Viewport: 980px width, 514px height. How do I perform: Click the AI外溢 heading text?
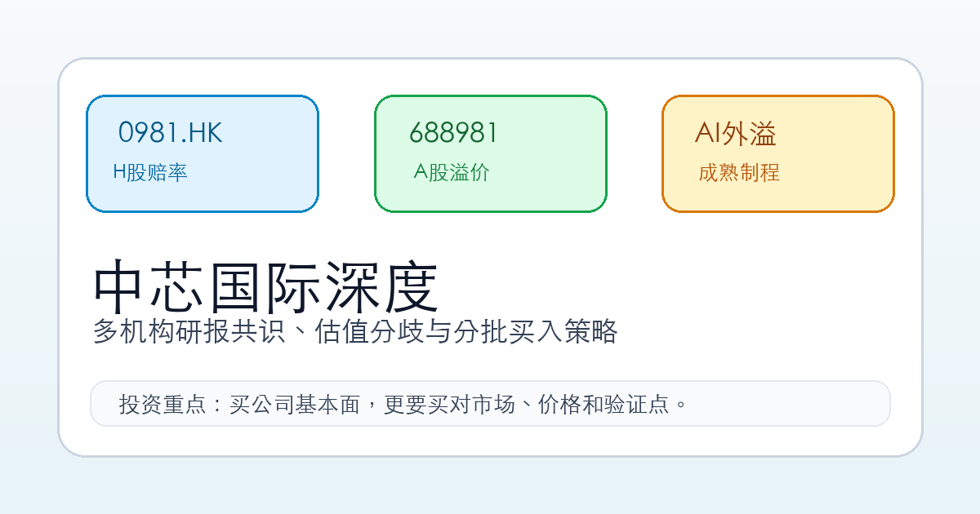[x=735, y=132]
